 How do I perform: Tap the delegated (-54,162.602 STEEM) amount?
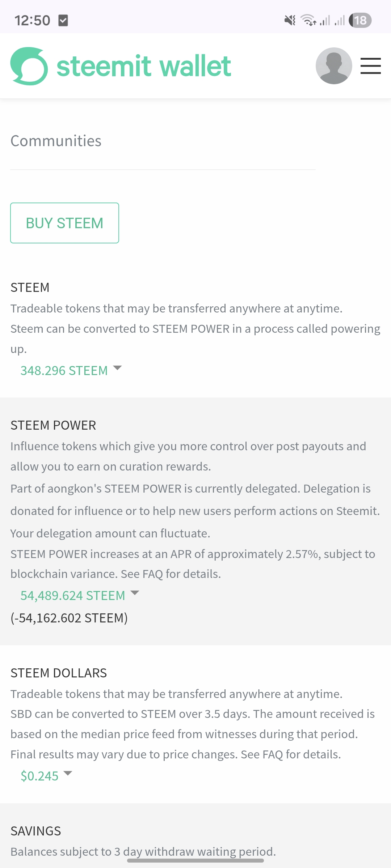69,618
